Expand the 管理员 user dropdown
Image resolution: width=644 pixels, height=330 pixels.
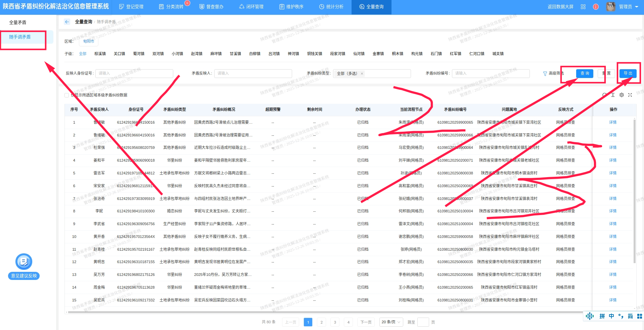628,7
